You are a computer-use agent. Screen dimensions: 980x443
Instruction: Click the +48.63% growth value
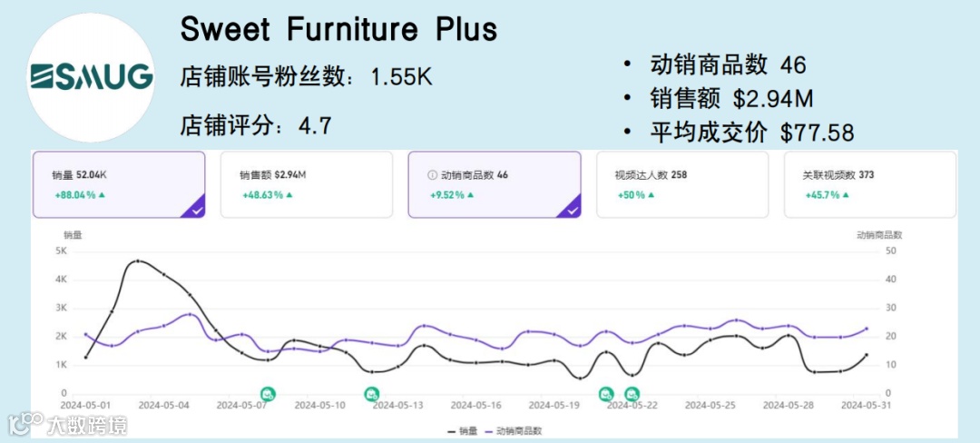tap(262, 195)
